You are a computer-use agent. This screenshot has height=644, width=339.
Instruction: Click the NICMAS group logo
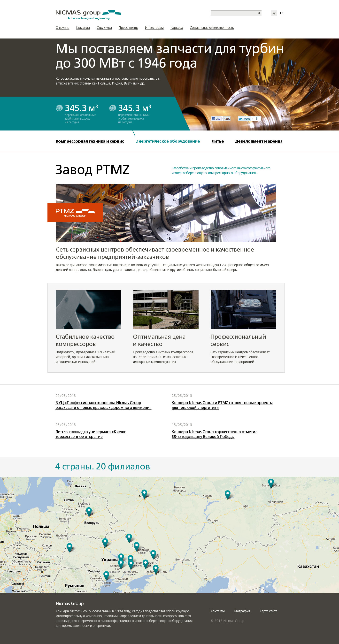(x=88, y=15)
